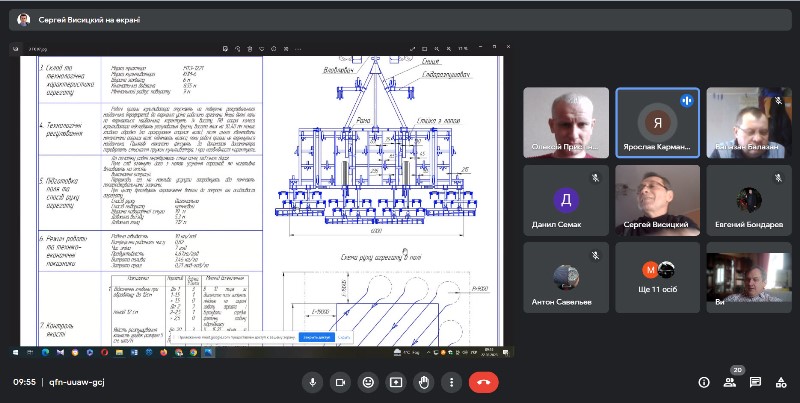Select Ярослав Карман participant tile
800x403 pixels.
[x=657, y=122]
